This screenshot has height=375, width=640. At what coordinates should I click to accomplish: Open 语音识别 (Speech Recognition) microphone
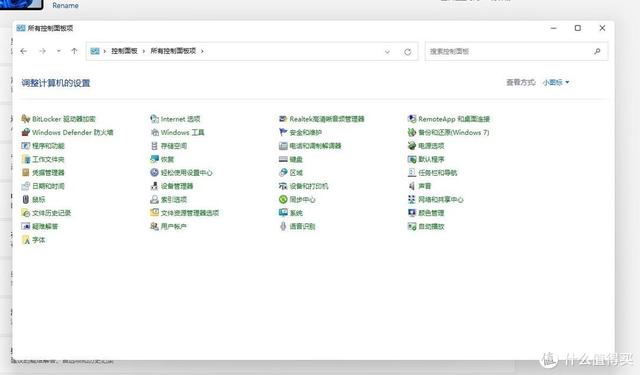(283, 226)
